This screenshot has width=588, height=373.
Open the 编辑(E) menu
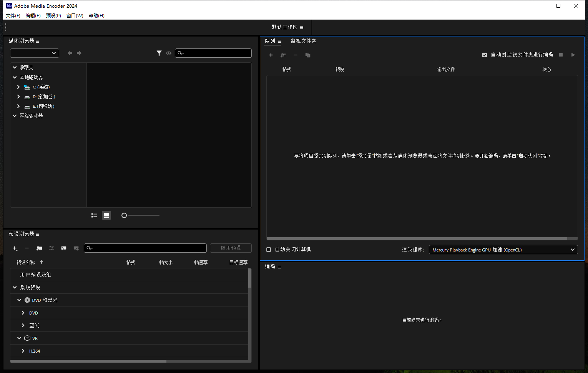point(33,16)
